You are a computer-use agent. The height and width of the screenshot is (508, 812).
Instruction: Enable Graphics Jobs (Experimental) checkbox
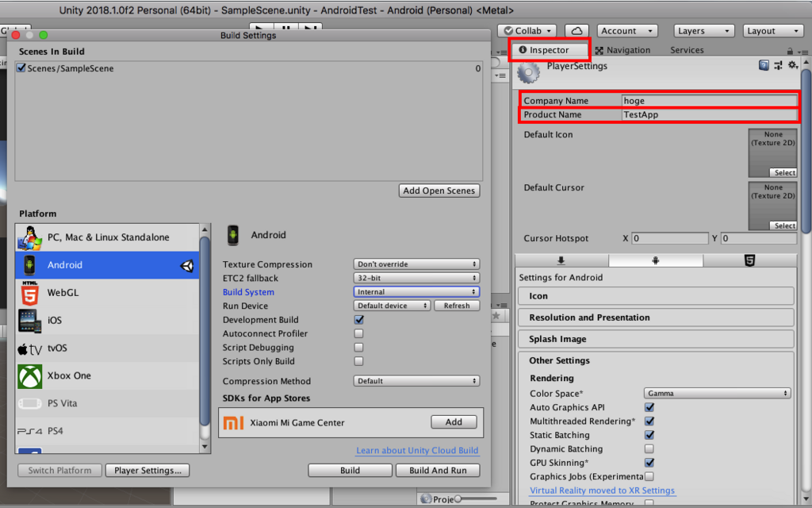click(x=649, y=476)
